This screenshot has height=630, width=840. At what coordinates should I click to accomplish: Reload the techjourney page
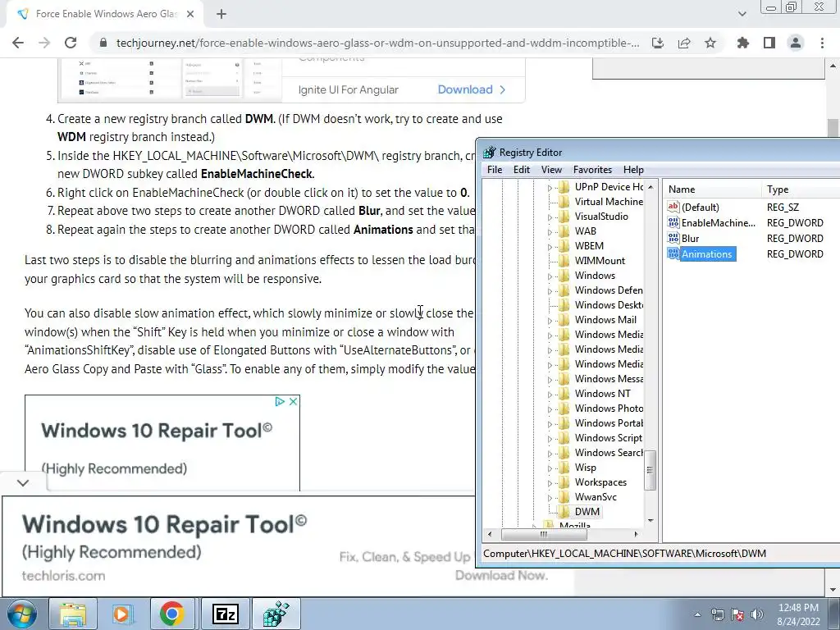coord(71,43)
